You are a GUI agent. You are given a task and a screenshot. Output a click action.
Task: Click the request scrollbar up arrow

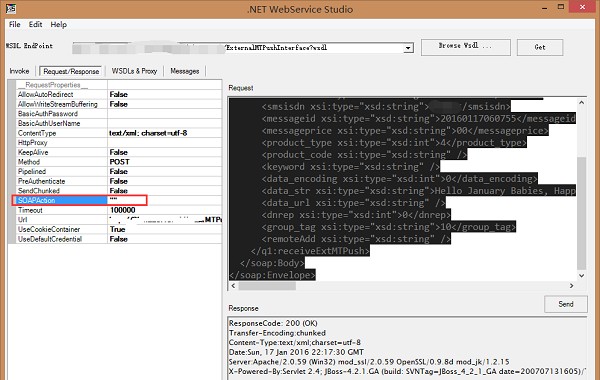pyautogui.click(x=581, y=103)
